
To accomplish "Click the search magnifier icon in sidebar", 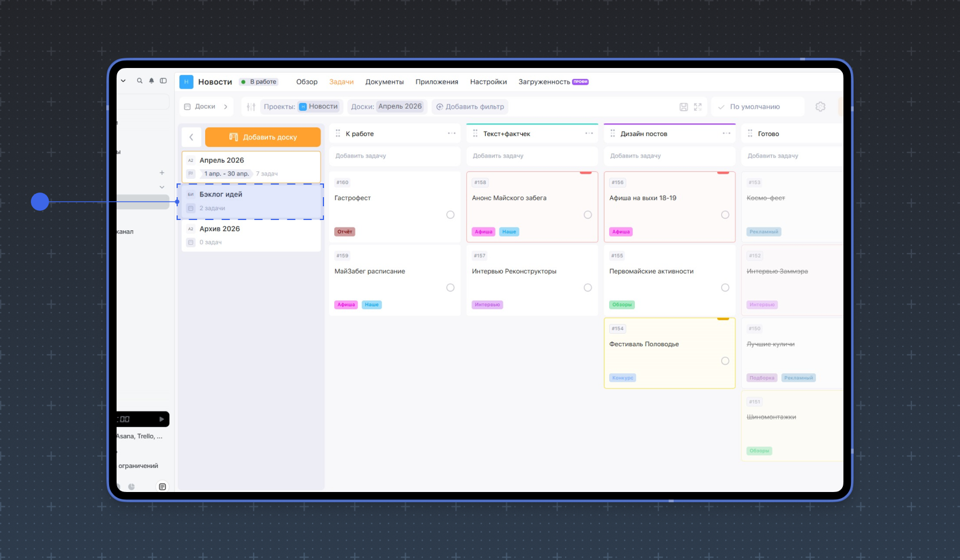I will (x=139, y=81).
